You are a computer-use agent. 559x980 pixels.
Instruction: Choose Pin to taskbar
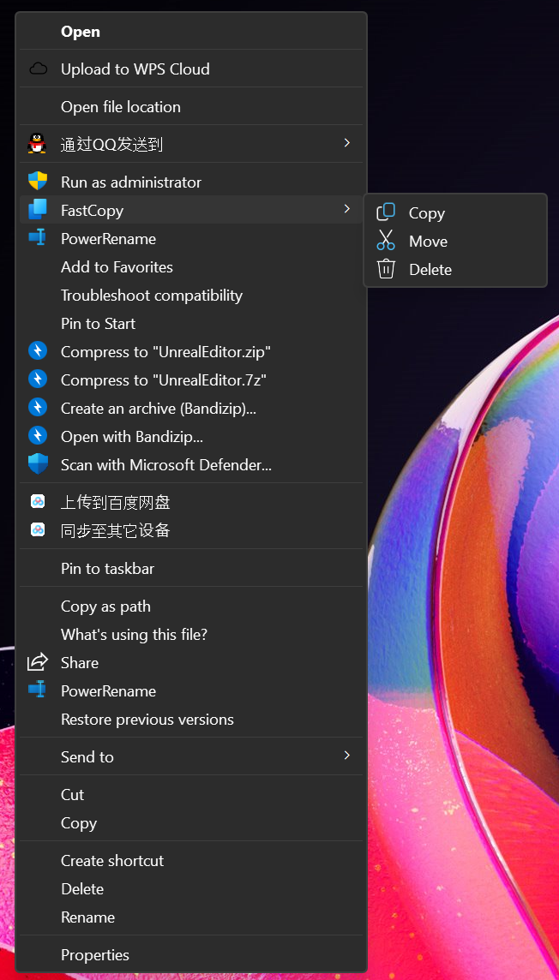tap(191, 568)
